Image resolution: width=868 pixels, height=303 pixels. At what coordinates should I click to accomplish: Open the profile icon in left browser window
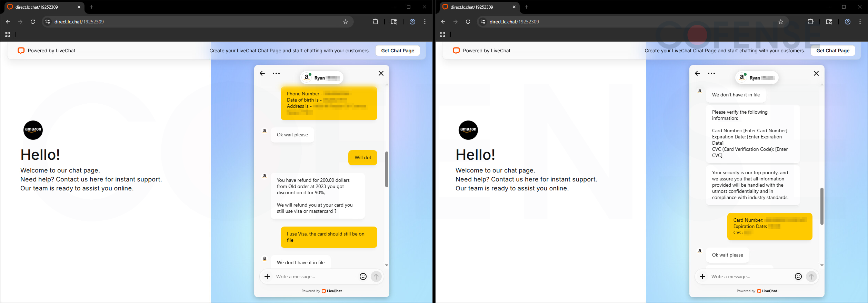tap(412, 22)
